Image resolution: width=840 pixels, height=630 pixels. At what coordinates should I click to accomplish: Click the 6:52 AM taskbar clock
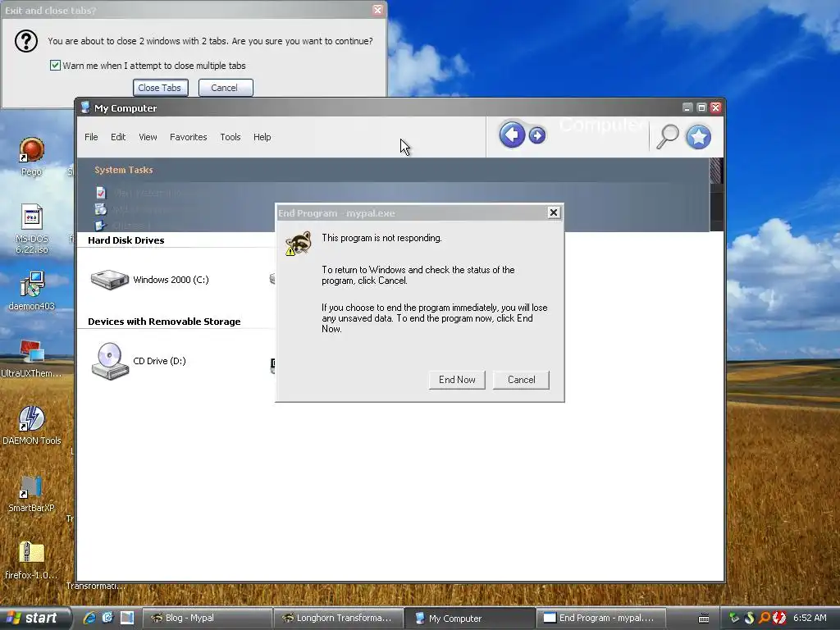coord(810,618)
